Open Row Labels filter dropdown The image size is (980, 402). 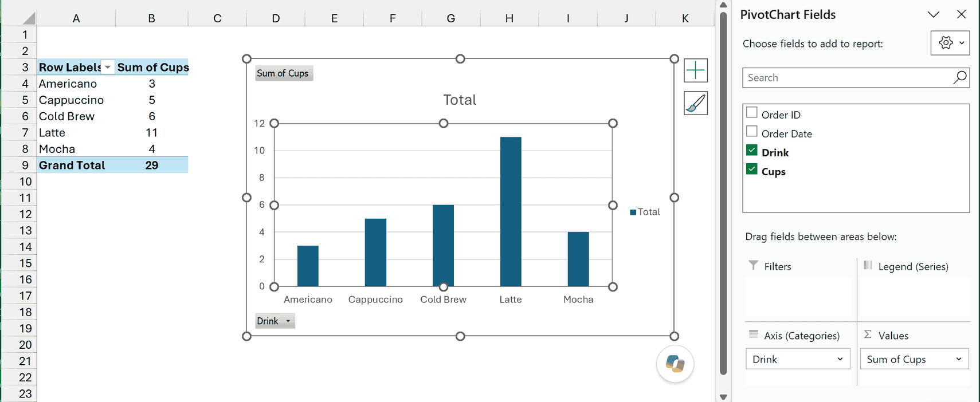(108, 67)
